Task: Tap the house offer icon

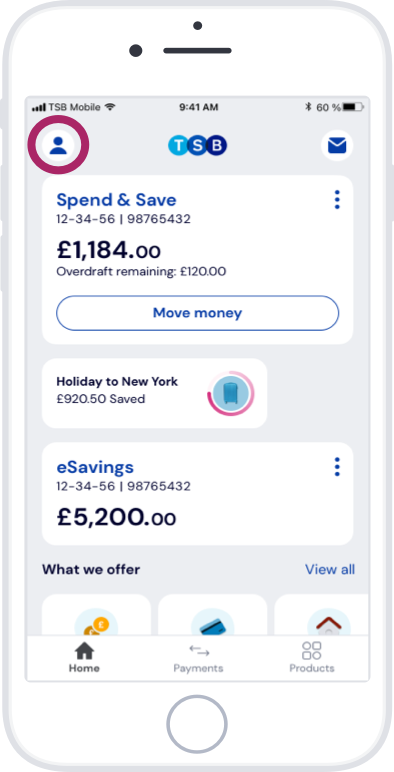Action: coord(328,623)
